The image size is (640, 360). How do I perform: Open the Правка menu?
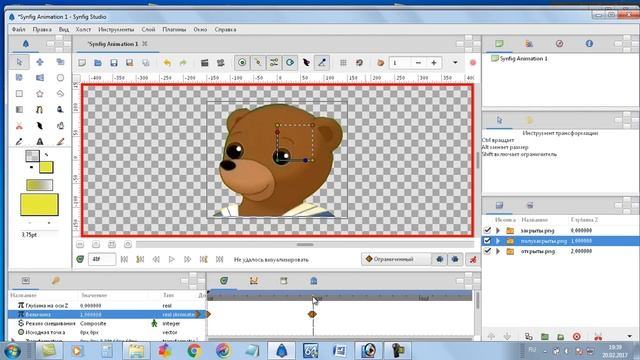click(x=42, y=29)
